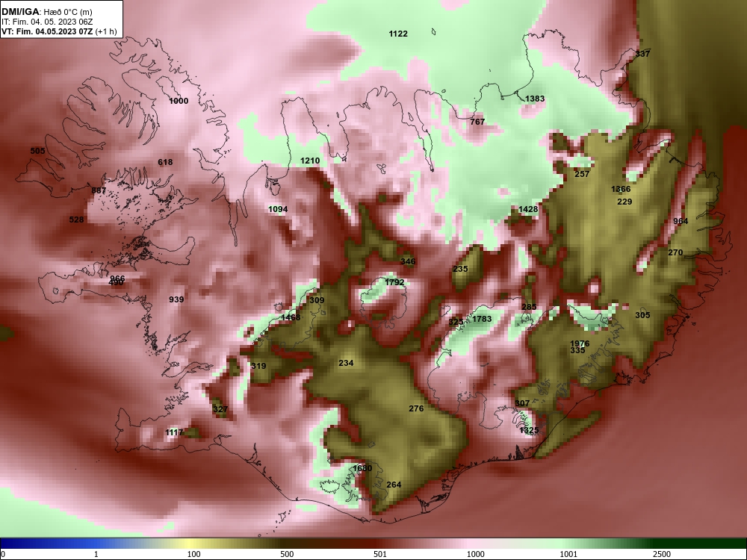This screenshot has height=560, width=747.
Task: Pick the 505 value on the map
Action: click(x=37, y=151)
